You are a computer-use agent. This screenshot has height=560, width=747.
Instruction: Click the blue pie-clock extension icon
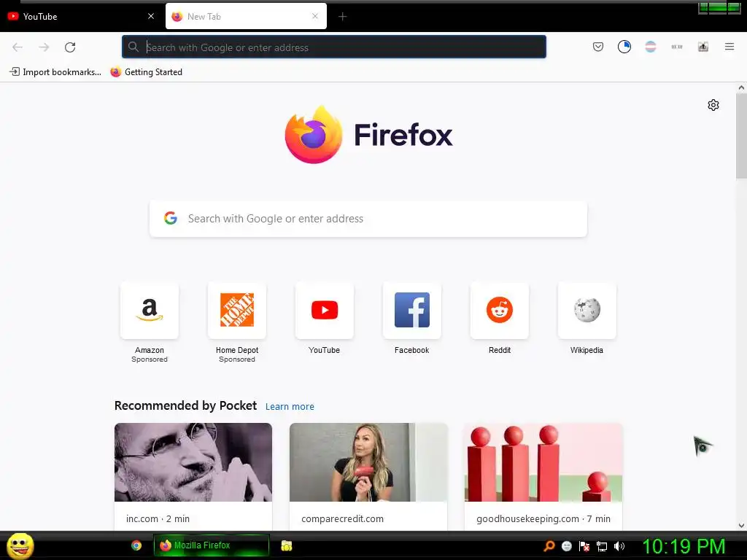[624, 47]
